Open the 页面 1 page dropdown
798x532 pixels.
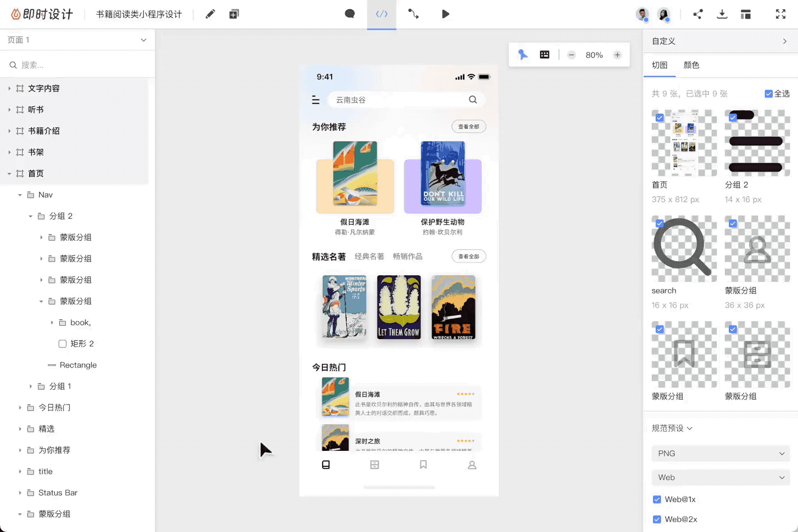point(78,40)
